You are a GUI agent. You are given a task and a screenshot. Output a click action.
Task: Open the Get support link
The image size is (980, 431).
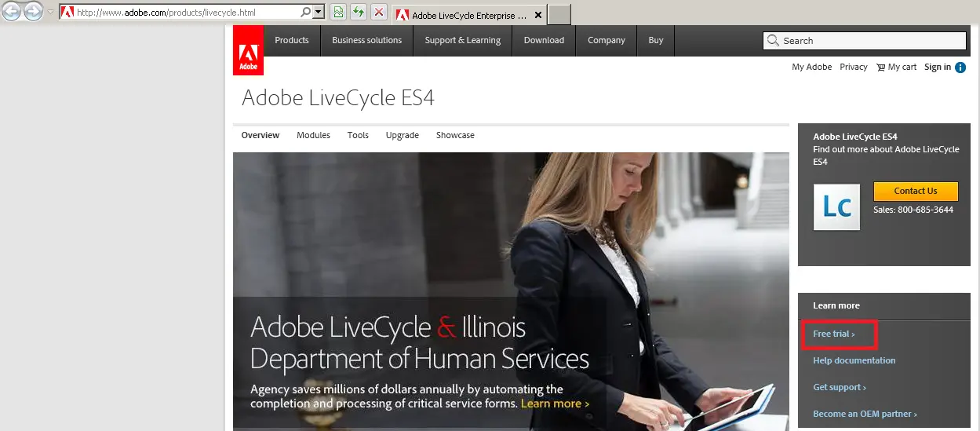(x=840, y=387)
